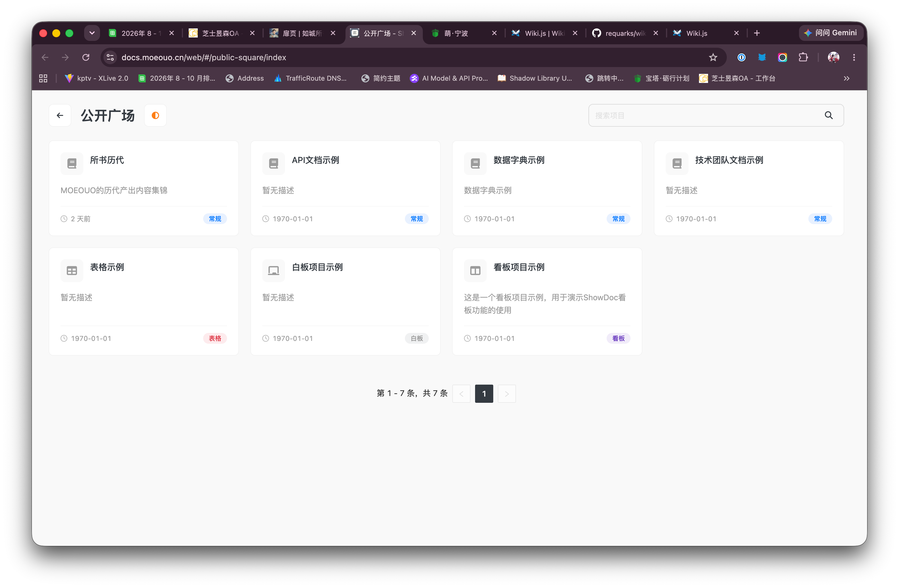The height and width of the screenshot is (588, 899).
Task: Expand the tab search dropdown arrow
Action: [x=92, y=33]
